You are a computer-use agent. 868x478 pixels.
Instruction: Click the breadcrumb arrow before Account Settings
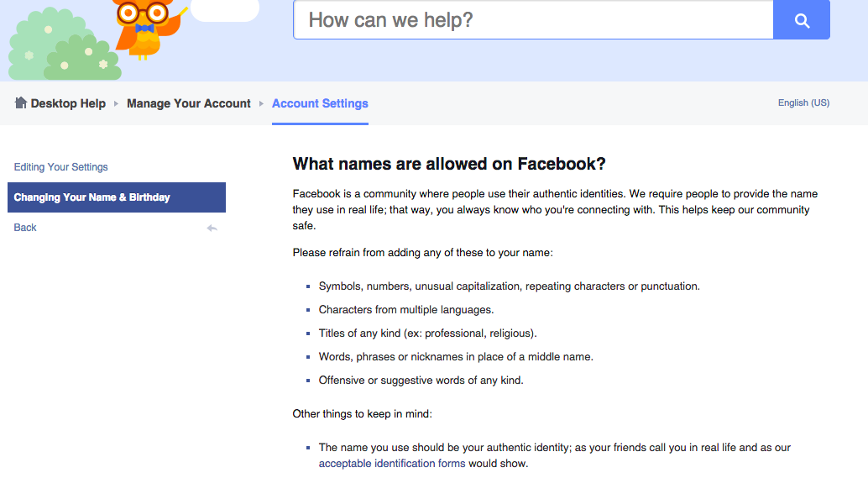[x=262, y=104]
